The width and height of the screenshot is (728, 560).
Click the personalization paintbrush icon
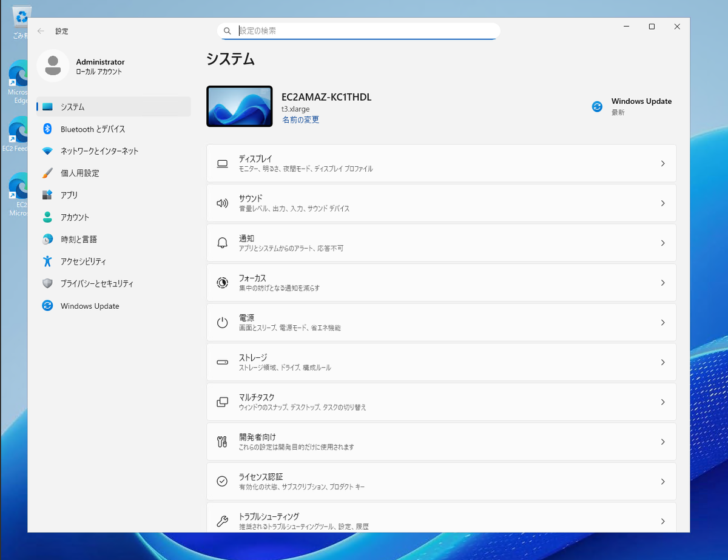point(47,173)
